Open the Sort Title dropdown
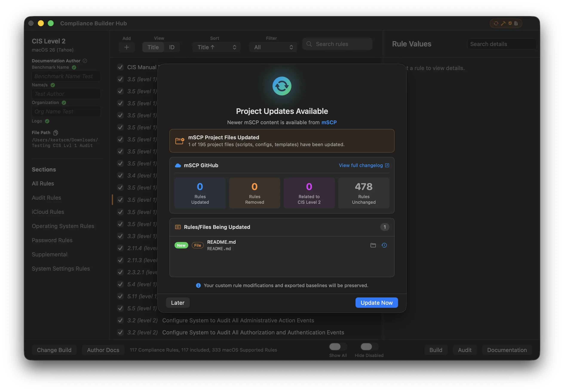The width and height of the screenshot is (564, 392). 216,47
